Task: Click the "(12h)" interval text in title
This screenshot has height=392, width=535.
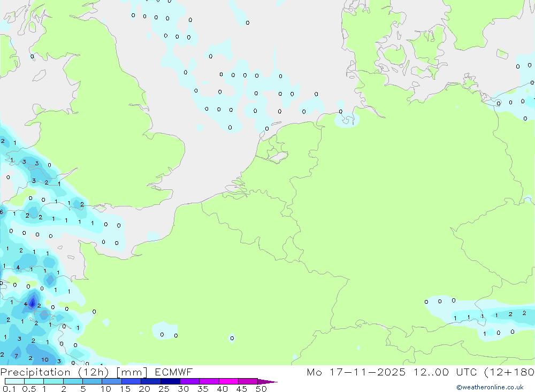Action: [94, 372]
